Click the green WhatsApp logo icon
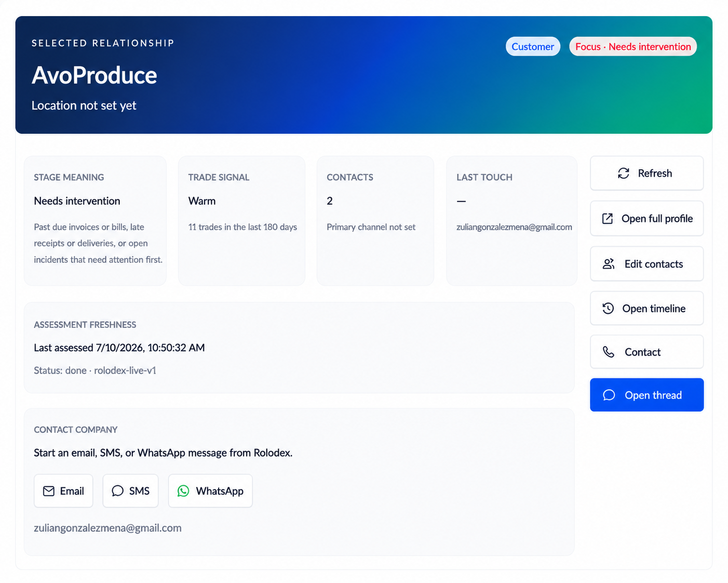The image size is (728, 583). click(183, 491)
